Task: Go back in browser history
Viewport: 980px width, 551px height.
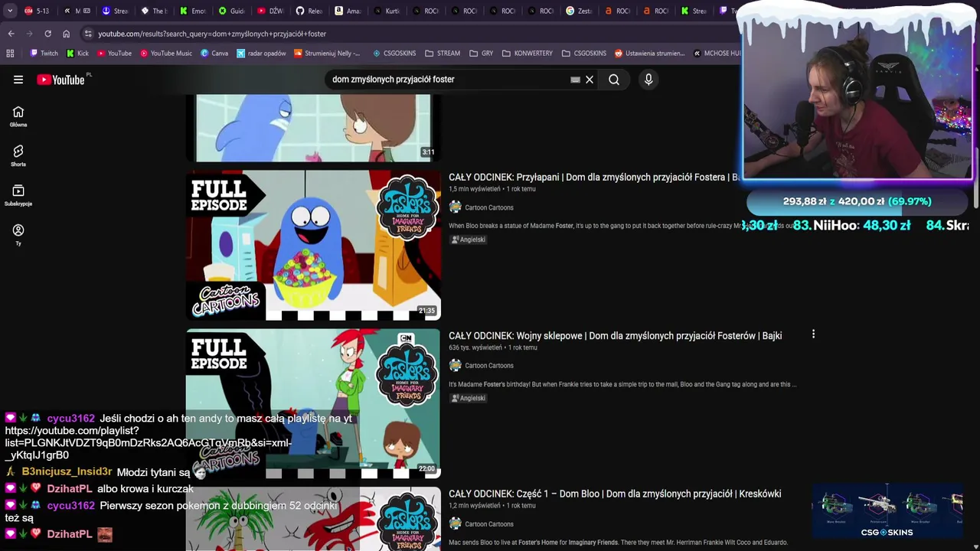Action: [x=11, y=34]
